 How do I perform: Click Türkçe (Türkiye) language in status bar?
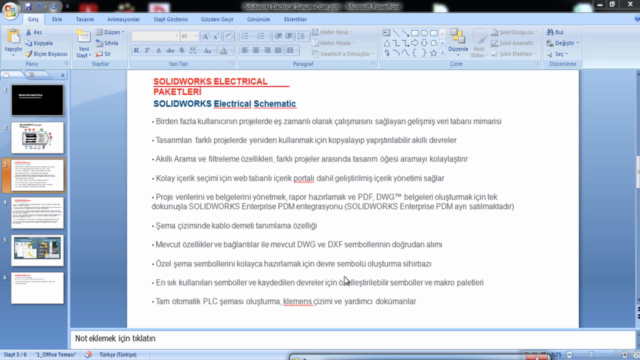click(118, 354)
